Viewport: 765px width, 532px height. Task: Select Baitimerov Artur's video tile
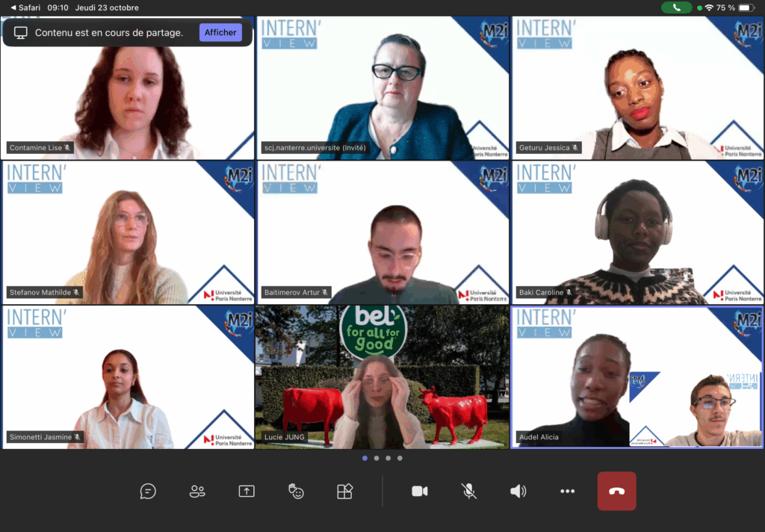382,232
